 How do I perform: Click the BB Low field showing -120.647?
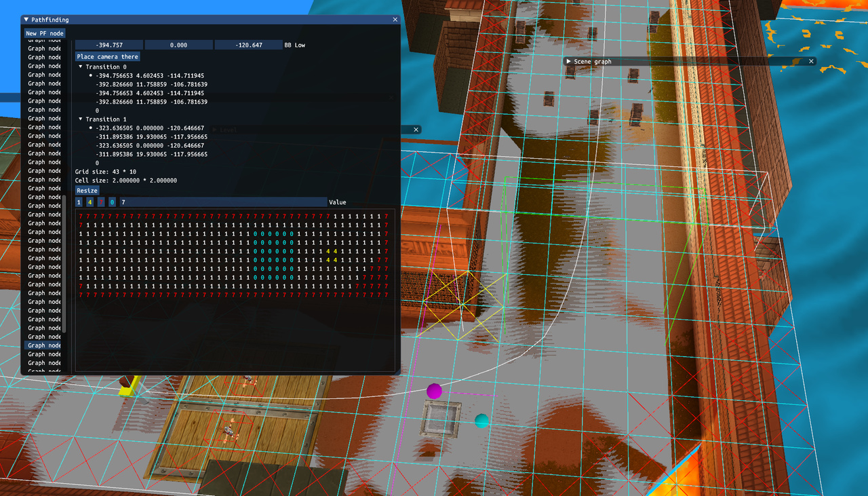248,45
